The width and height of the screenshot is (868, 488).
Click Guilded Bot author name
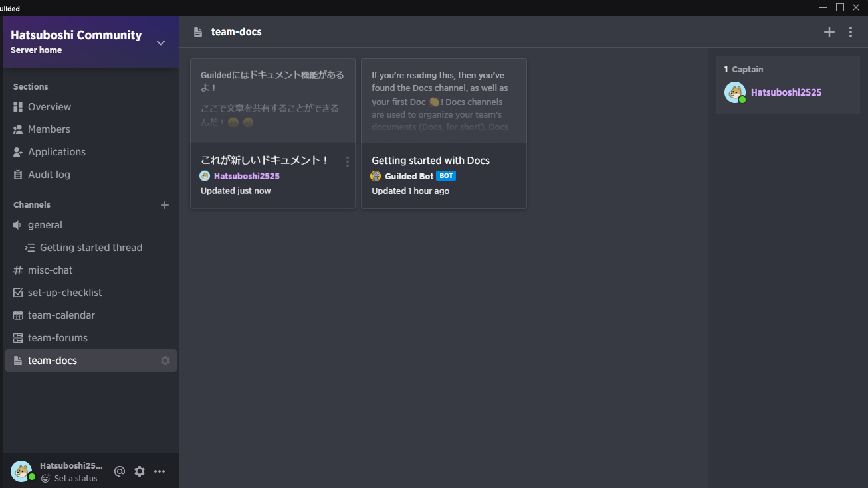[409, 176]
